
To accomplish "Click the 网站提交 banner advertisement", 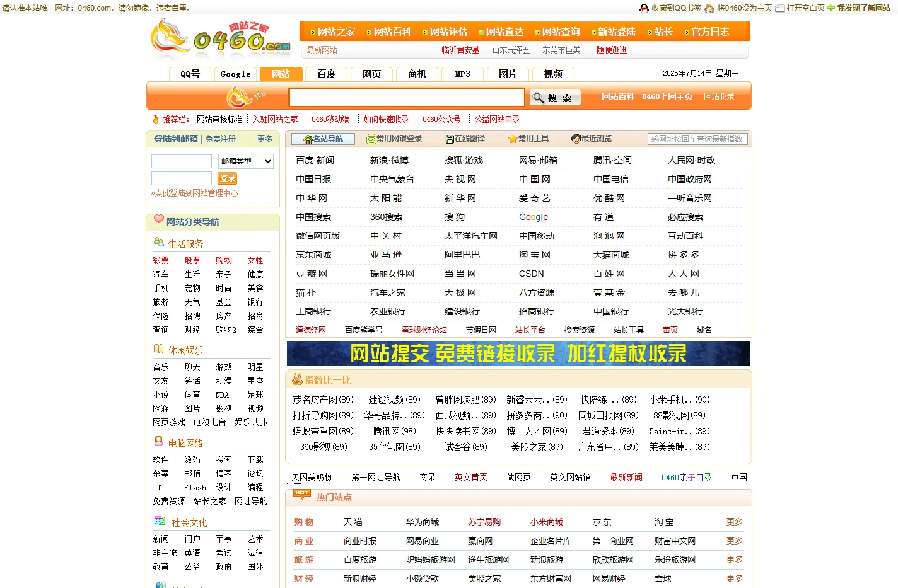I will (518, 354).
